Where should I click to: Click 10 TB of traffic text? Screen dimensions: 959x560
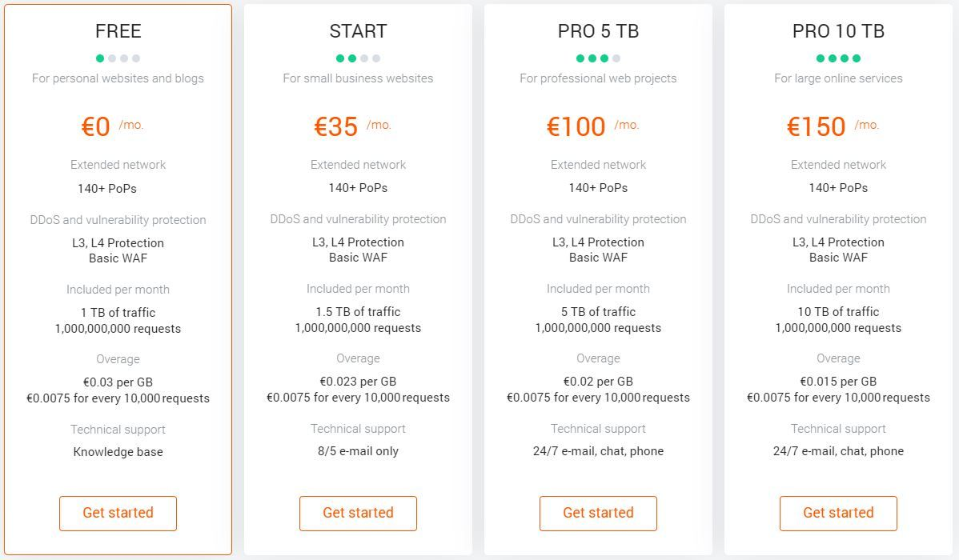[838, 312]
